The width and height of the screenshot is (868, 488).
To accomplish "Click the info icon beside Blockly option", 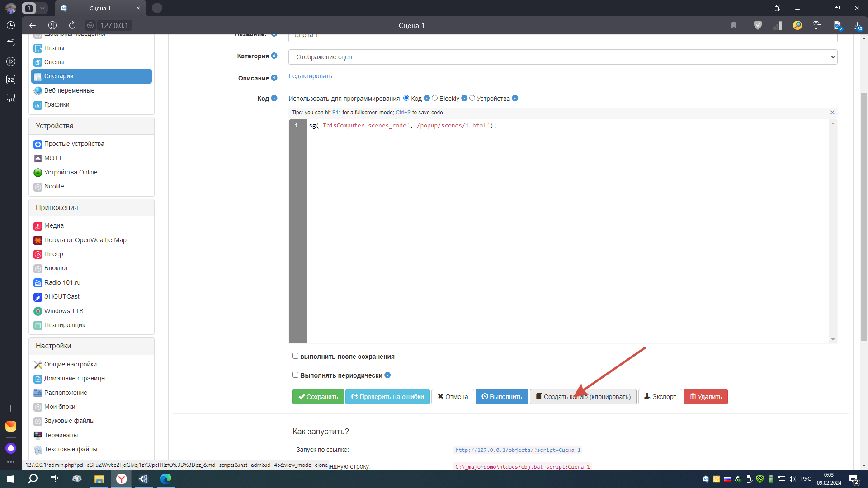I will click(464, 98).
